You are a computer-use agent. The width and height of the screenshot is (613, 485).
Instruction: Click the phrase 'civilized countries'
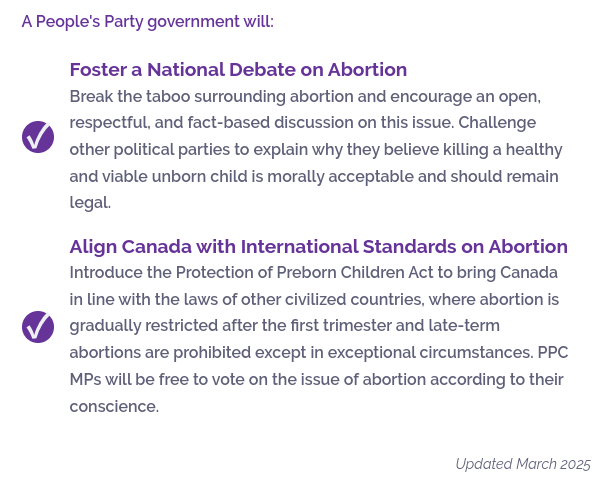[354, 300]
